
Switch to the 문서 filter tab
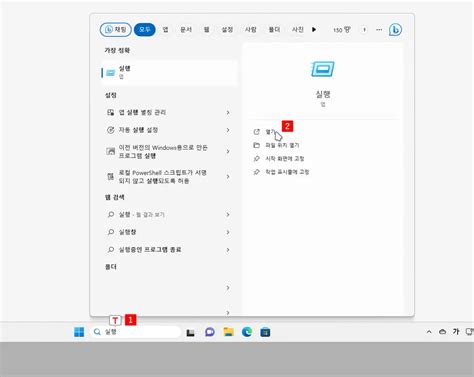[x=186, y=30]
